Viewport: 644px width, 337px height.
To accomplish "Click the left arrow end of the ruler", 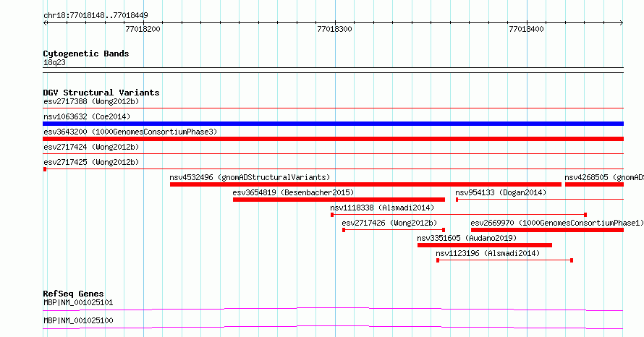I will (45, 23).
